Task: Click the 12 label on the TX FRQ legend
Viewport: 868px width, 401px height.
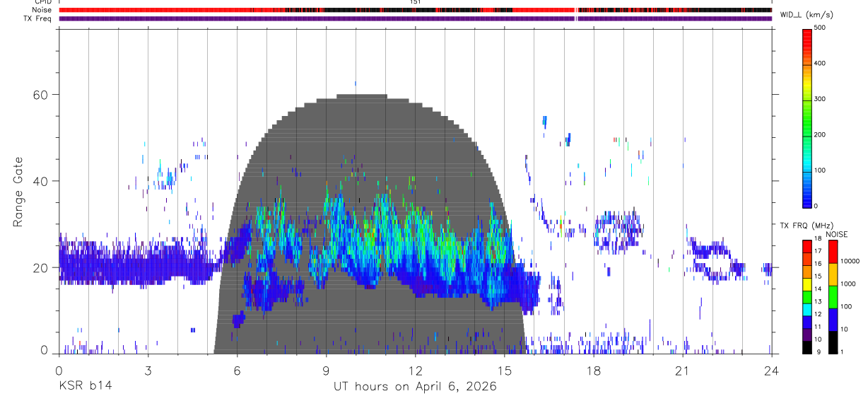Action: point(817,314)
